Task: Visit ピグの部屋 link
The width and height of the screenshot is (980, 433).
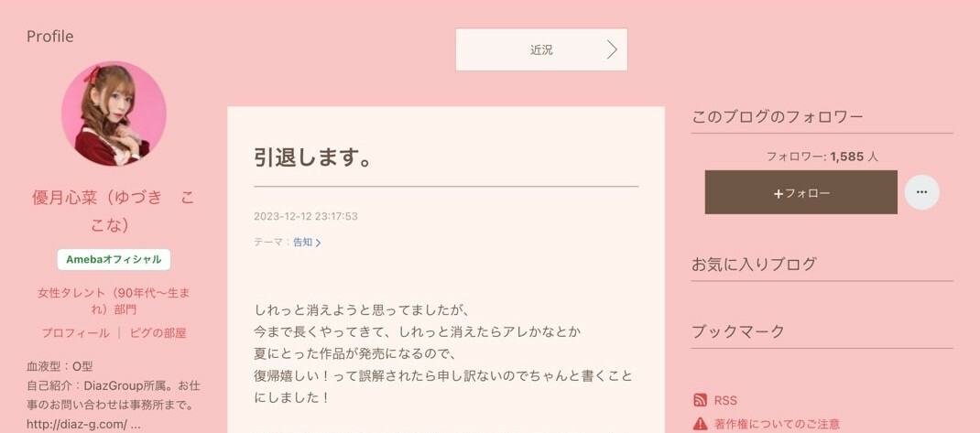Action: coord(158,333)
